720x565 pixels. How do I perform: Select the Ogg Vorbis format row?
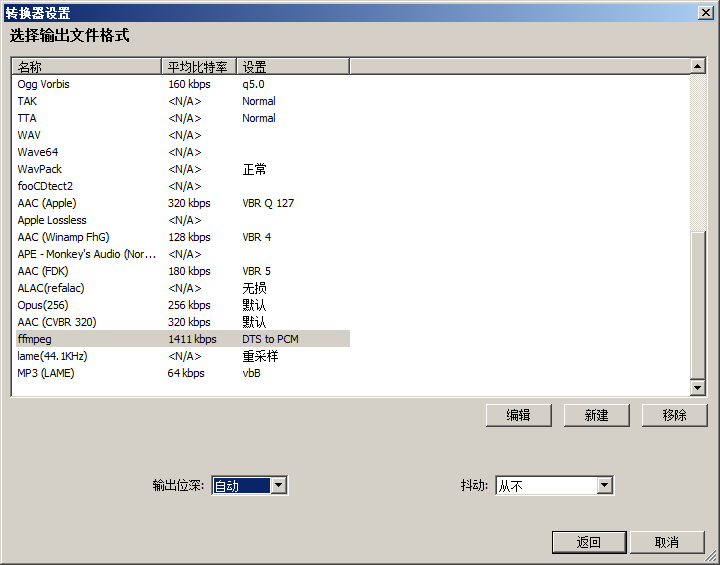point(183,84)
